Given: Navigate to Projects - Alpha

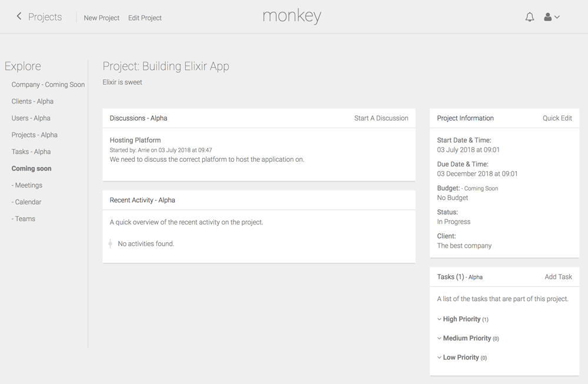Looking at the screenshot, I should [35, 135].
